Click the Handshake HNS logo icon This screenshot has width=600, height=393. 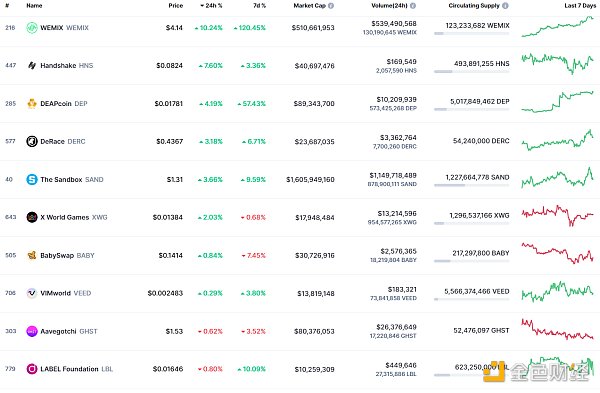click(x=32, y=65)
